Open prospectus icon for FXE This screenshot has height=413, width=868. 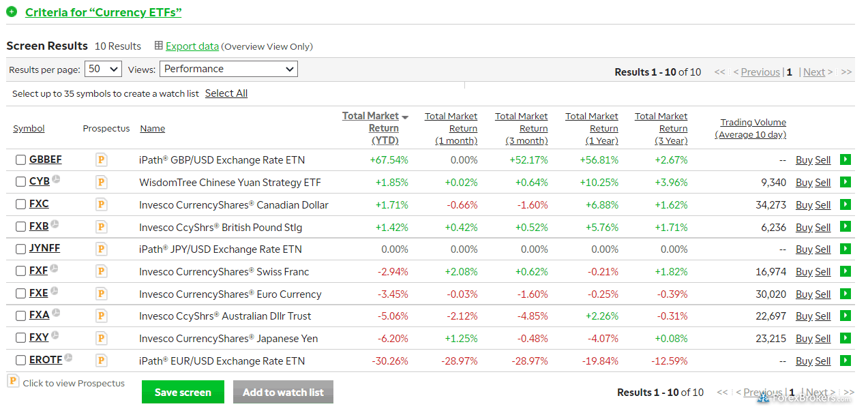coord(102,294)
